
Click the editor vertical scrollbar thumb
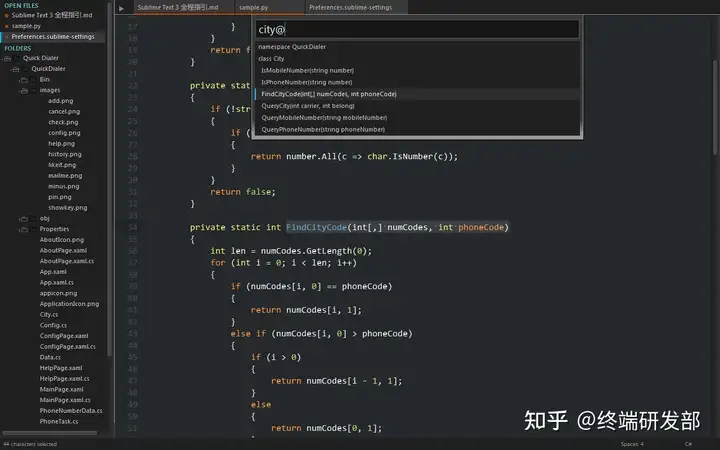pos(715,107)
